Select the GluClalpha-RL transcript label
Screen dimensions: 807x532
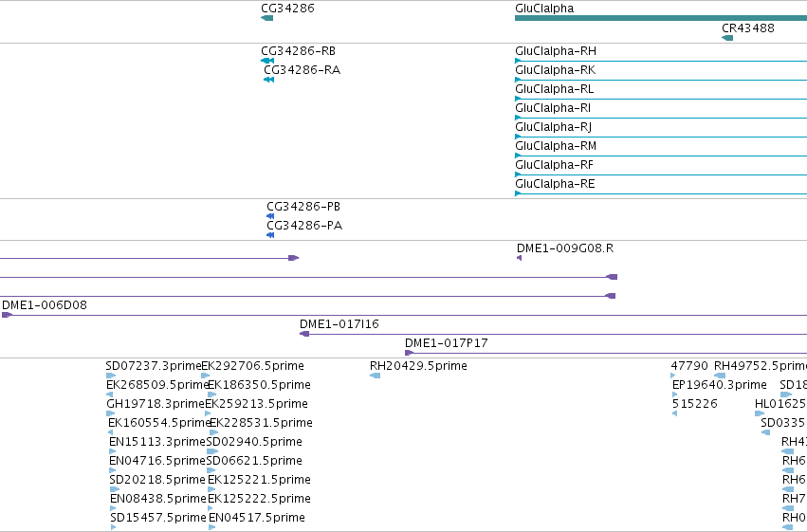pos(555,89)
